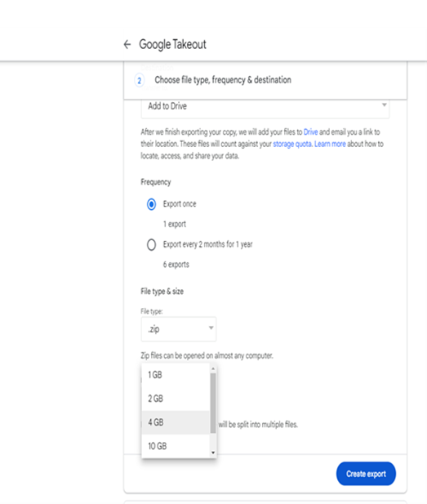
Task: Open the Add to Drive destination dropdown
Action: pos(265,106)
